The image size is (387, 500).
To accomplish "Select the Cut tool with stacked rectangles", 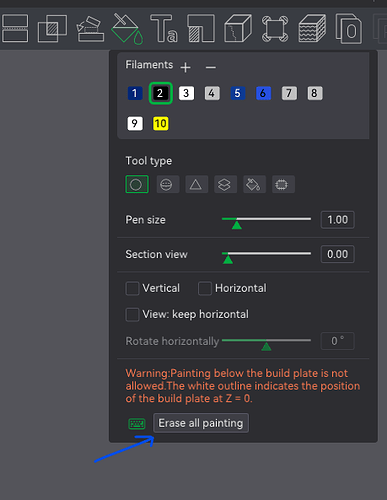I will (x=15, y=28).
